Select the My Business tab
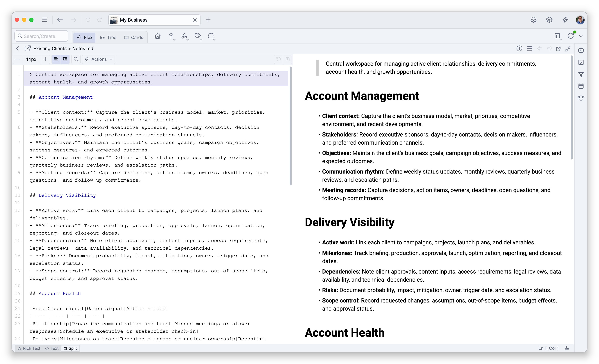The height and width of the screenshot is (364, 599). (154, 20)
